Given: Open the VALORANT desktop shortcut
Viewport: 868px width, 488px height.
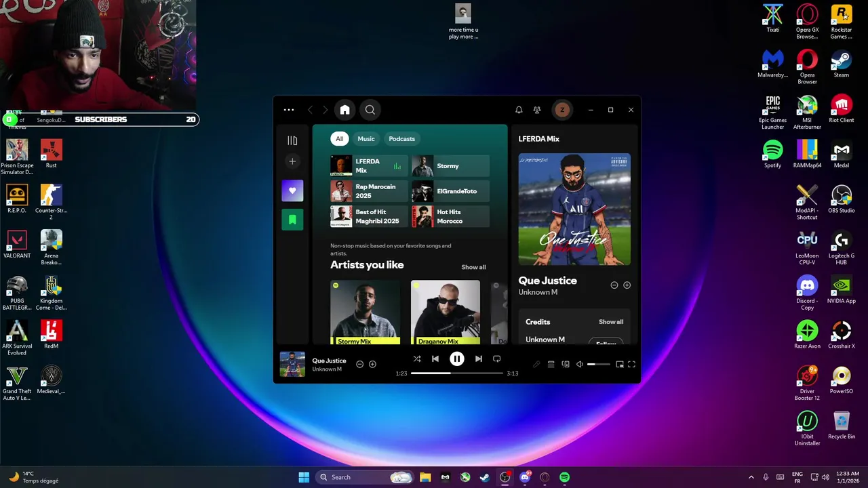Looking at the screenshot, I should point(17,245).
